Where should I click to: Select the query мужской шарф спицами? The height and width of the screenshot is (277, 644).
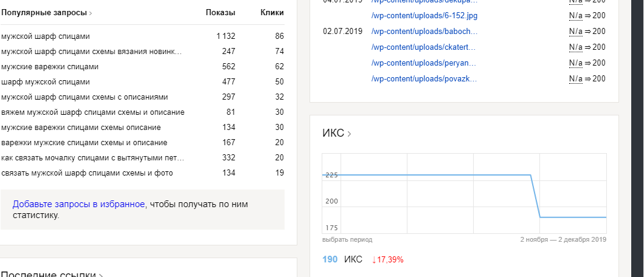coord(46,36)
